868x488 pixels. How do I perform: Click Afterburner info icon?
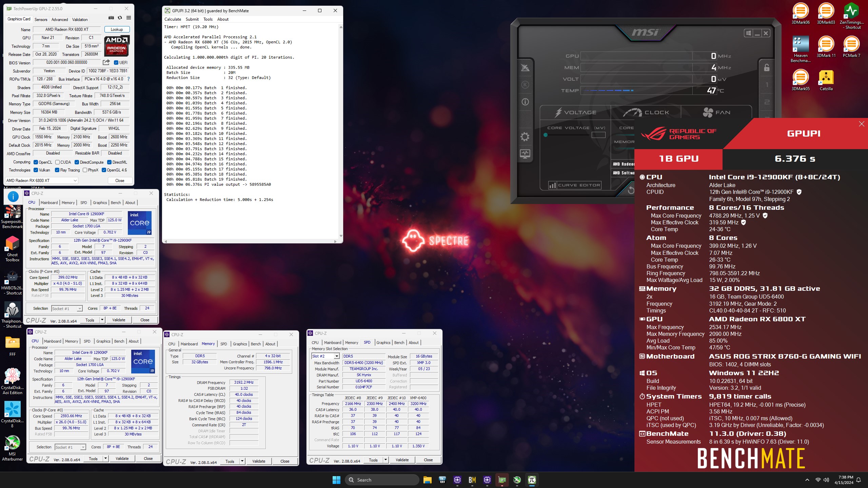(525, 102)
